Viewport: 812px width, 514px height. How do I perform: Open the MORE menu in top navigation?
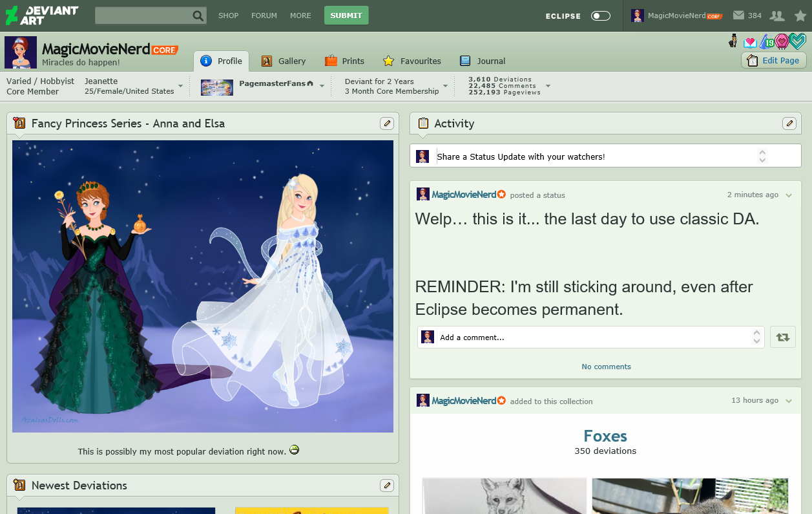click(x=300, y=16)
